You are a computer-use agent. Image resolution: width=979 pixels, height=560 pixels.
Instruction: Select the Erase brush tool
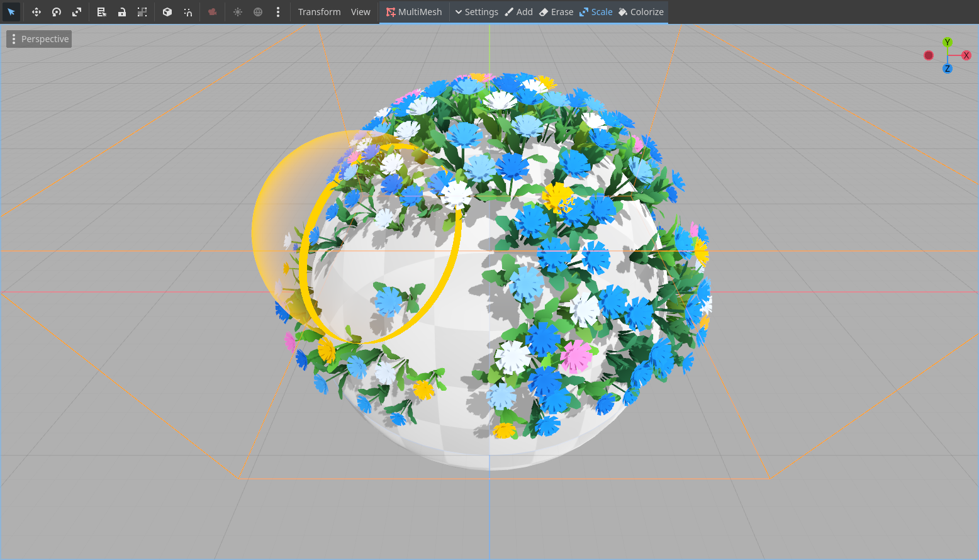(x=556, y=12)
